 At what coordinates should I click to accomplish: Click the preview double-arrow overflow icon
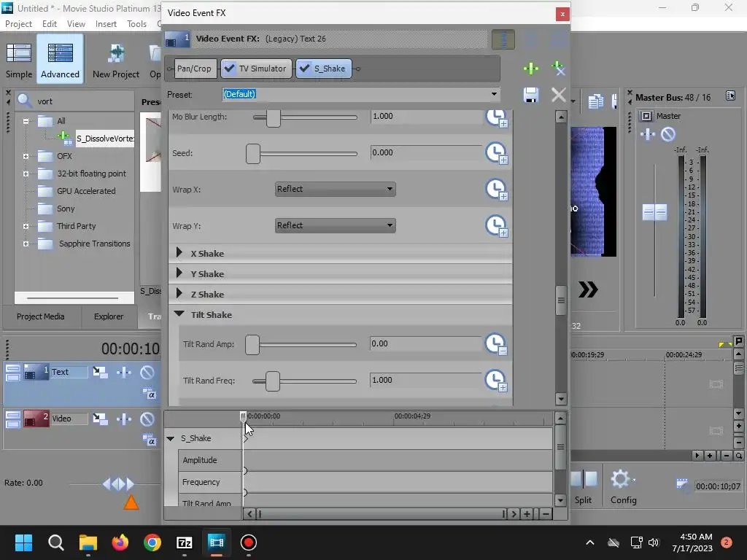[x=588, y=289]
